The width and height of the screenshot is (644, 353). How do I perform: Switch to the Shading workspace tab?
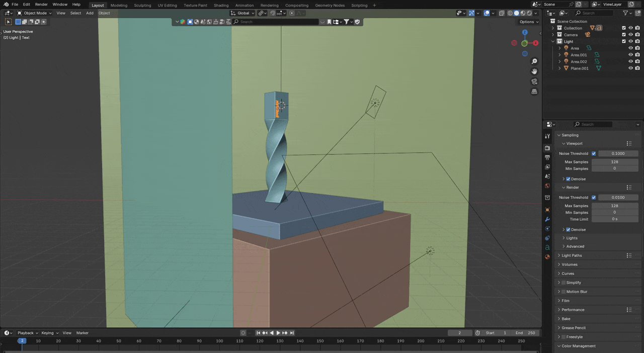pyautogui.click(x=221, y=5)
